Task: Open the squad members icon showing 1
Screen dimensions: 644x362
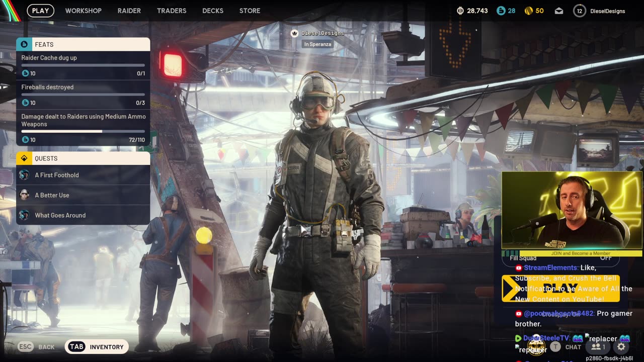Action: tap(598, 347)
